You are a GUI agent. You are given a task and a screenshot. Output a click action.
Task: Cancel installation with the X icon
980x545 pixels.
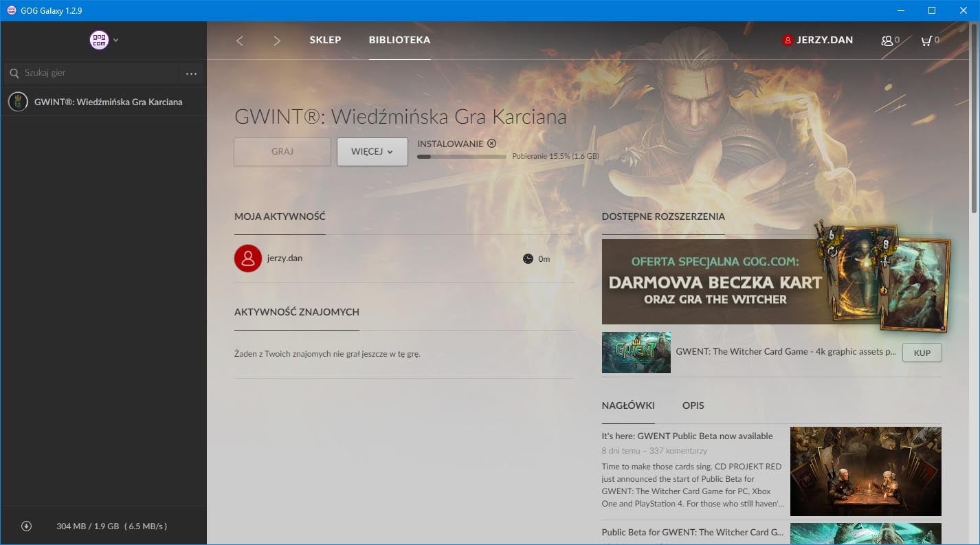491,144
